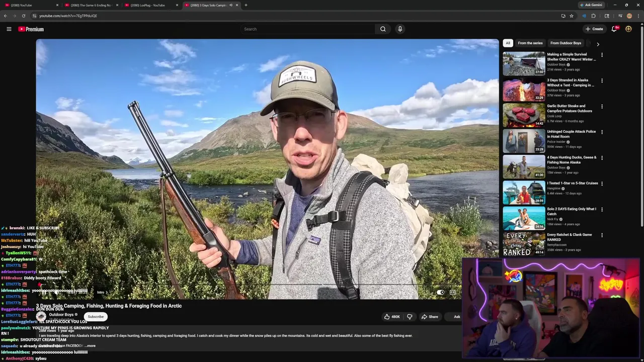The height and width of the screenshot is (362, 644).
Task: Open the Chrome profile avatar
Action: coord(629,16)
